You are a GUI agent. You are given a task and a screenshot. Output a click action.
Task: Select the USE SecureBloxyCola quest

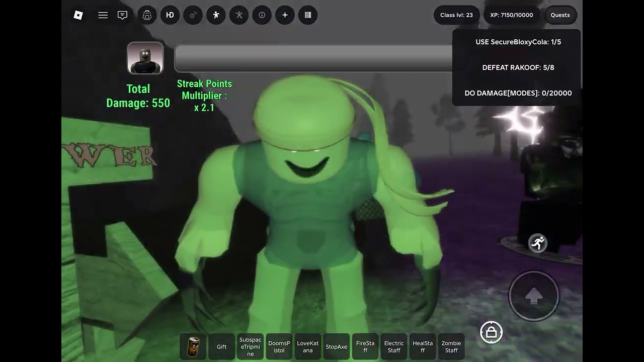point(518,42)
